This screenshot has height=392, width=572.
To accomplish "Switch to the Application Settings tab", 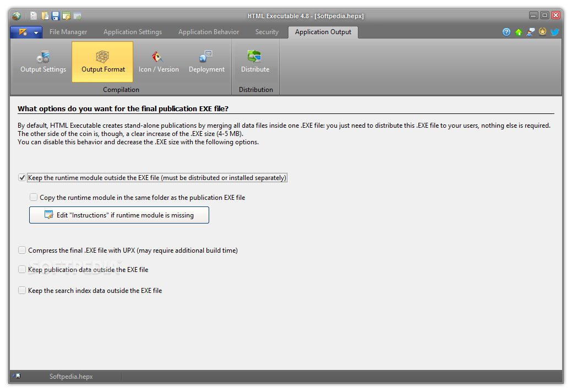I will click(133, 32).
